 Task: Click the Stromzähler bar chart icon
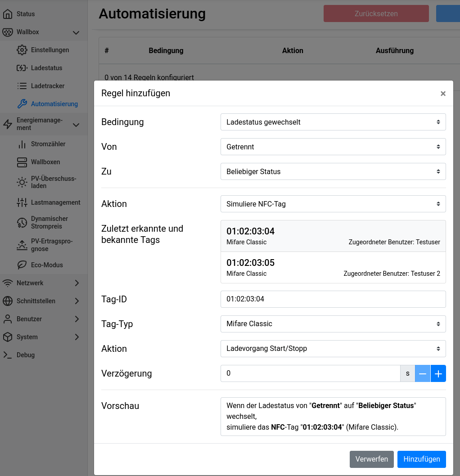tap(22, 144)
